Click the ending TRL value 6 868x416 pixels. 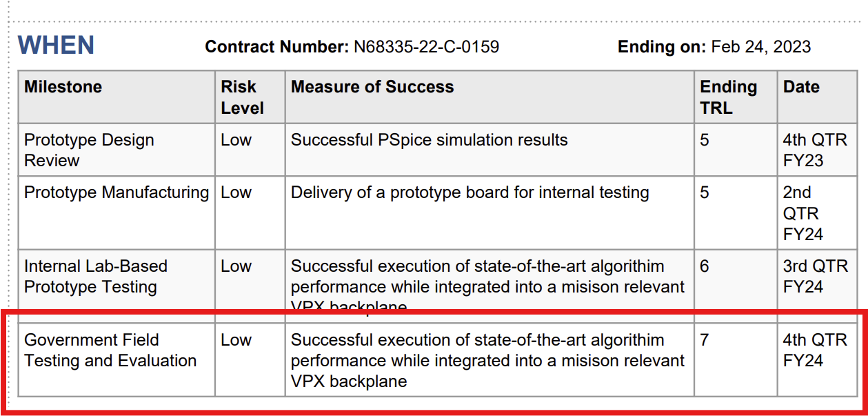click(704, 266)
